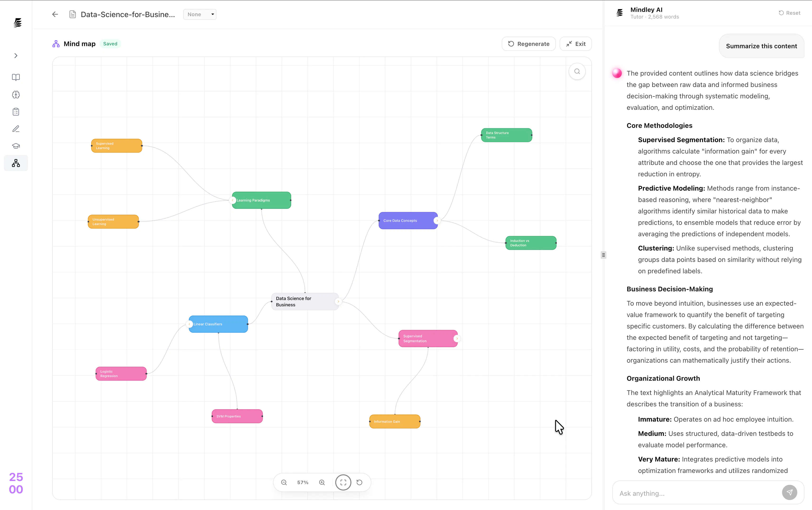The height and width of the screenshot is (510, 812).
Task: Open the pencil edit icon in sidebar
Action: [16, 129]
